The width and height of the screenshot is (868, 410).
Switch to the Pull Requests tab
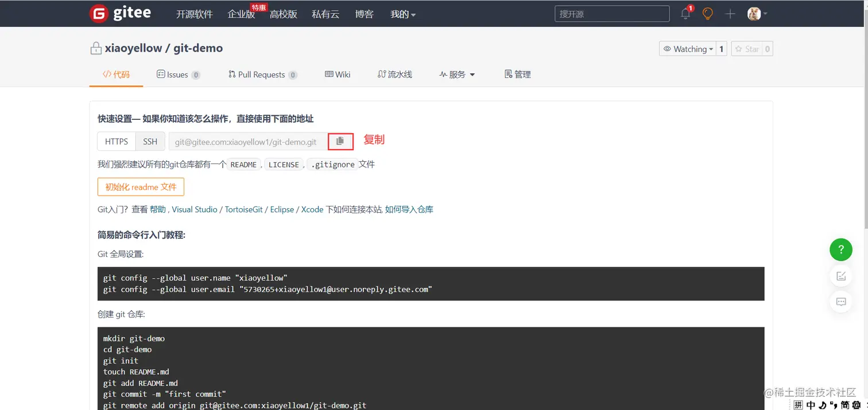[262, 75]
